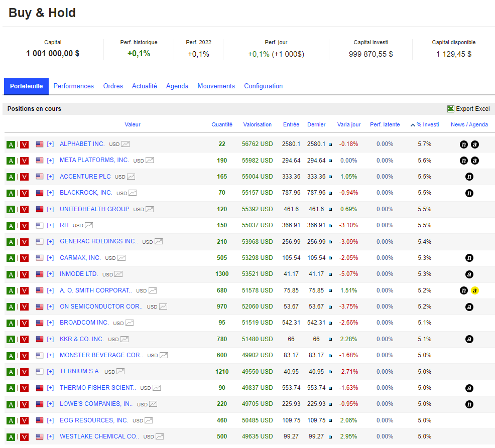
Task: Open the agenda a icon for KKR & Co.
Action: [469, 339]
